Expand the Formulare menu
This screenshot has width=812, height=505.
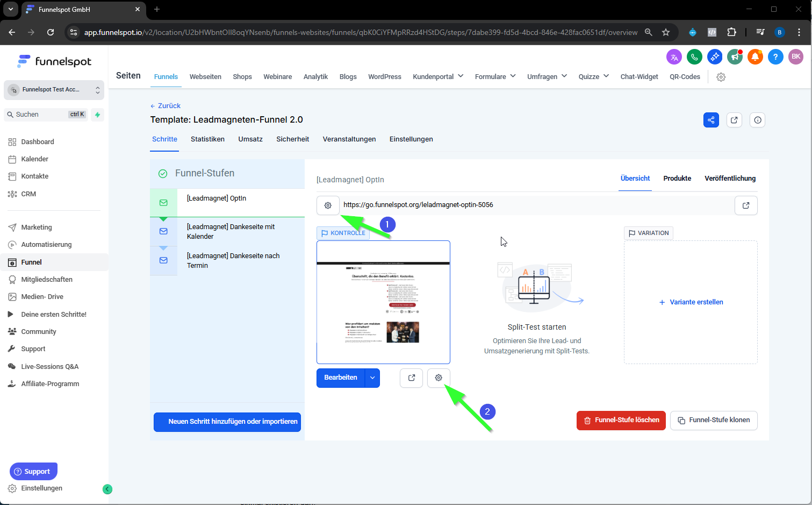point(495,77)
